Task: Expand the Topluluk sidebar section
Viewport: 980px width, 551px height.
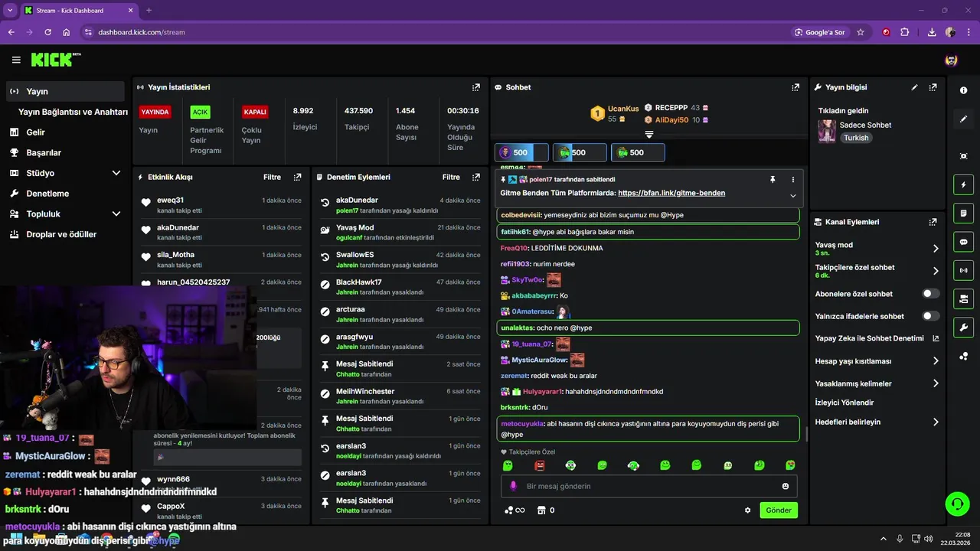Action: click(116, 214)
